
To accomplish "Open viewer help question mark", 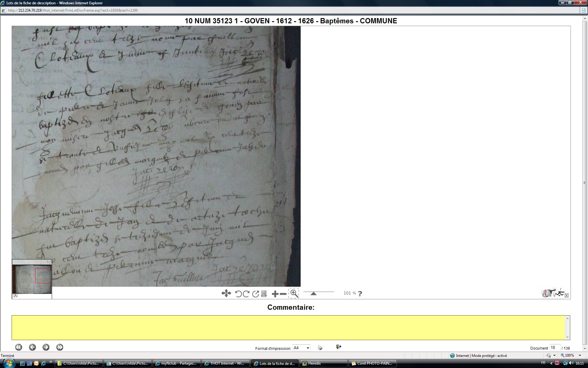I will tap(360, 293).
